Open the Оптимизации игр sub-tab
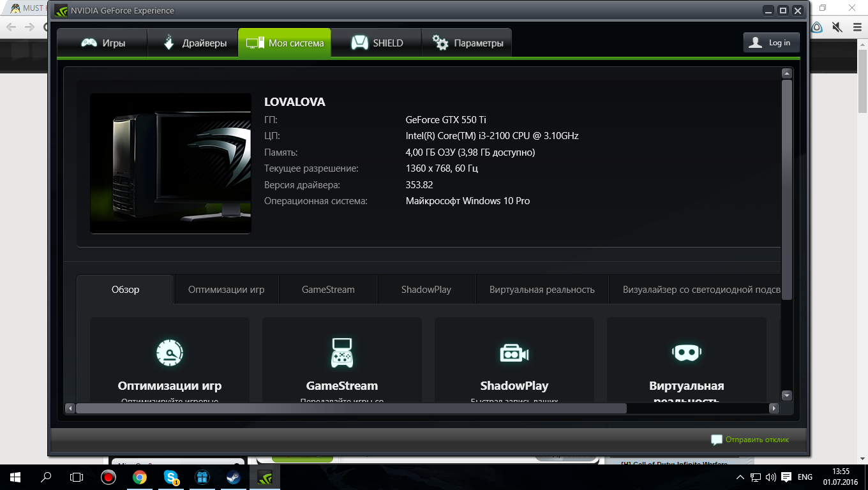Image resolution: width=868 pixels, height=490 pixels. point(226,290)
